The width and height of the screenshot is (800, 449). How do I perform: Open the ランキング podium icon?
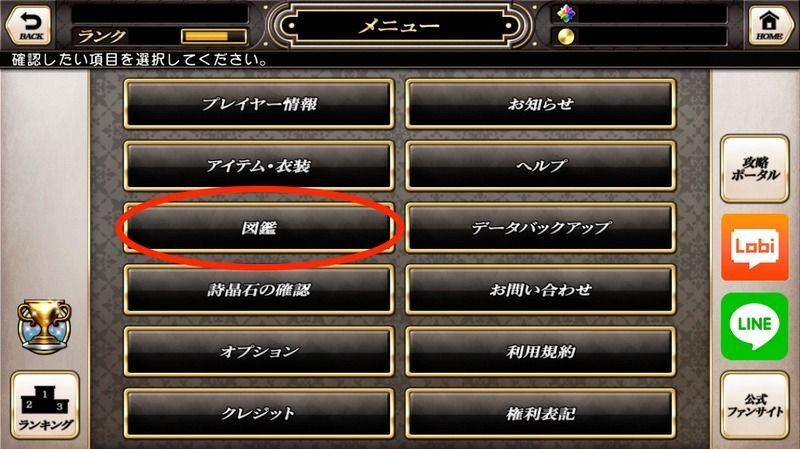(45, 405)
